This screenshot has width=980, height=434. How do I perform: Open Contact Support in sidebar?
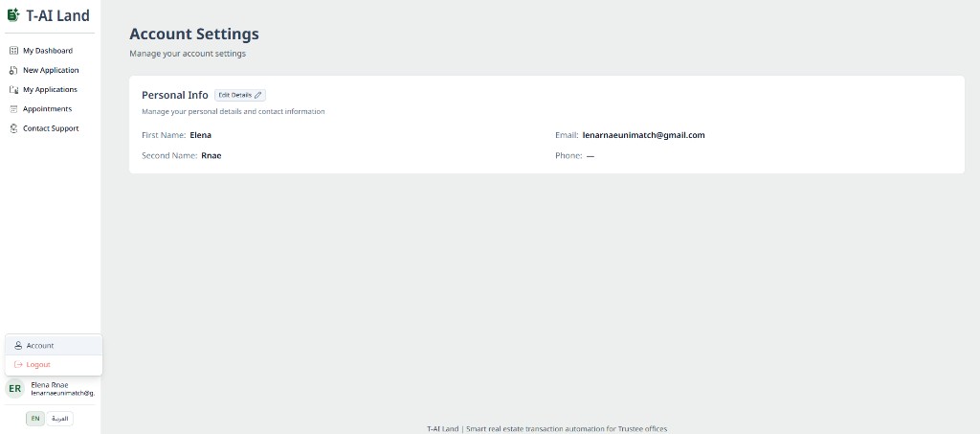pos(50,128)
